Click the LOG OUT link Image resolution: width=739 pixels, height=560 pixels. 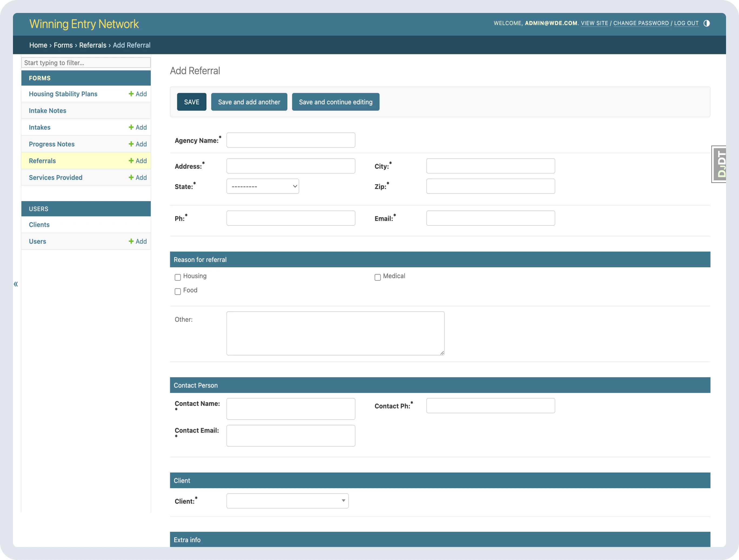686,23
